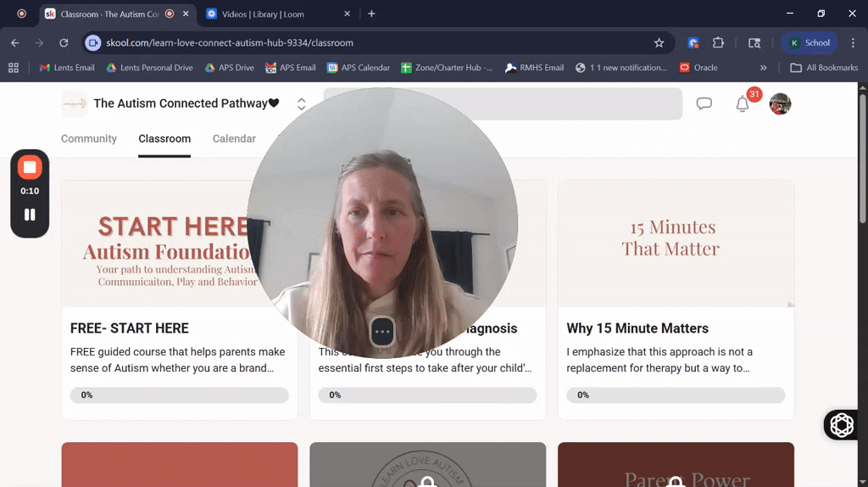868x487 pixels.
Task: Open the Zone/Charter Hub bookmark
Action: 446,68
